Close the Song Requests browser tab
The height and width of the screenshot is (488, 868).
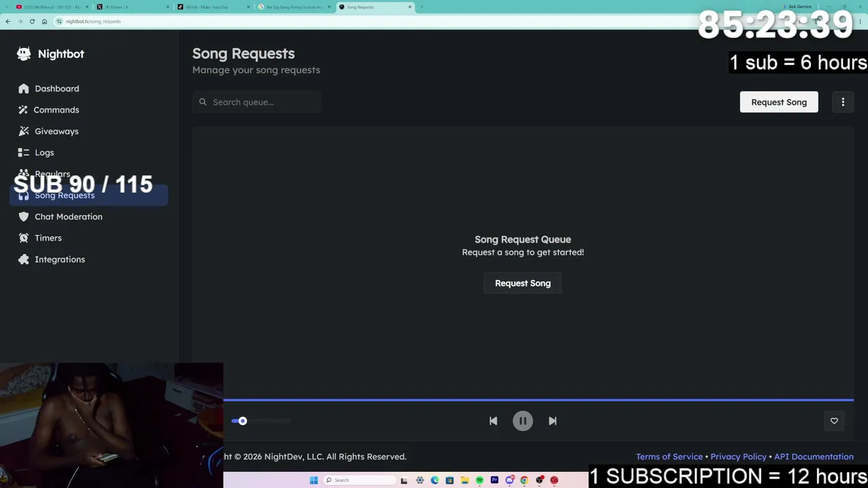(410, 7)
